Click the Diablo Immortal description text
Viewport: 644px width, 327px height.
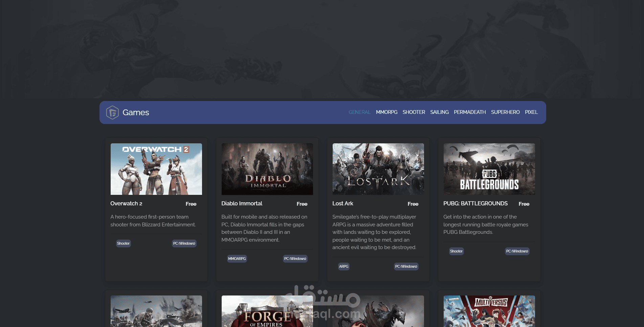coord(264,228)
